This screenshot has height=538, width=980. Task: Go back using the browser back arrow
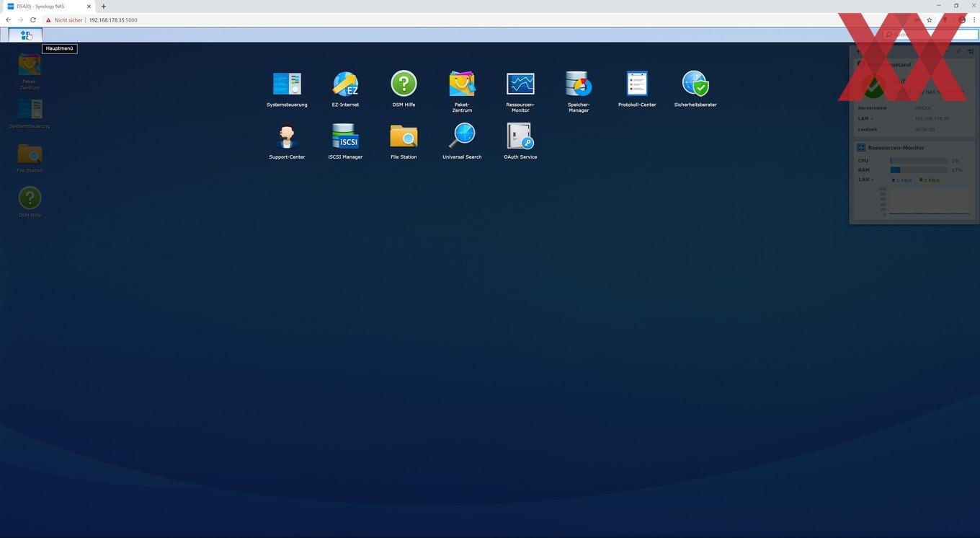click(x=9, y=19)
